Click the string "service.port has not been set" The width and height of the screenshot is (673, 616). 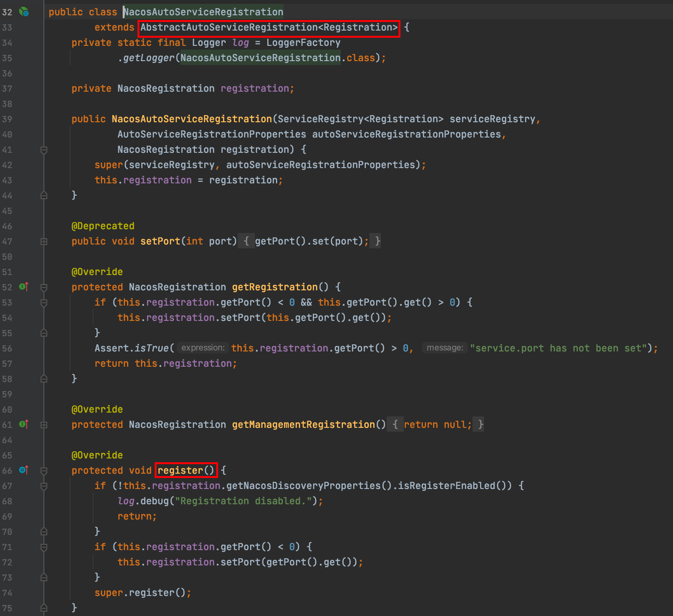point(559,348)
